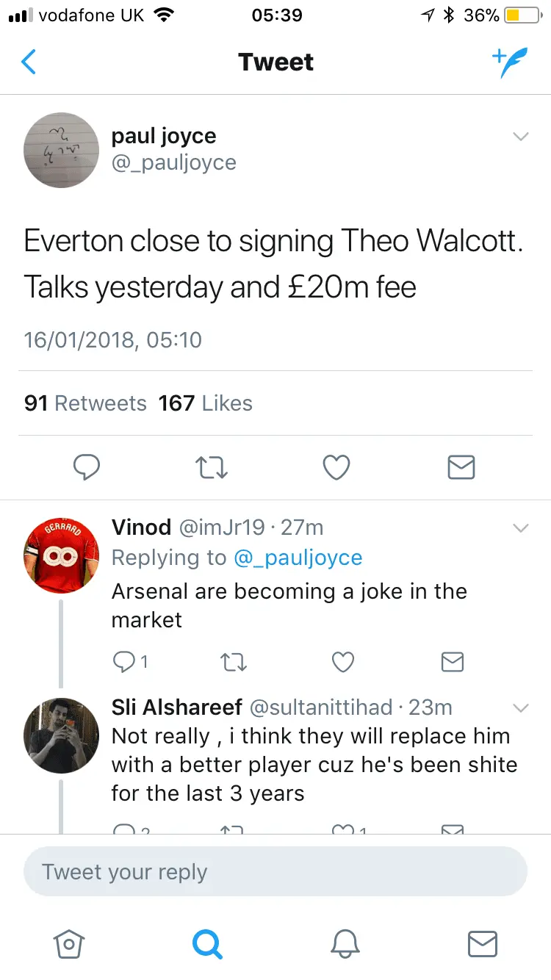Tap the back arrow
Viewport: 551px width, 980px height.
tap(29, 62)
